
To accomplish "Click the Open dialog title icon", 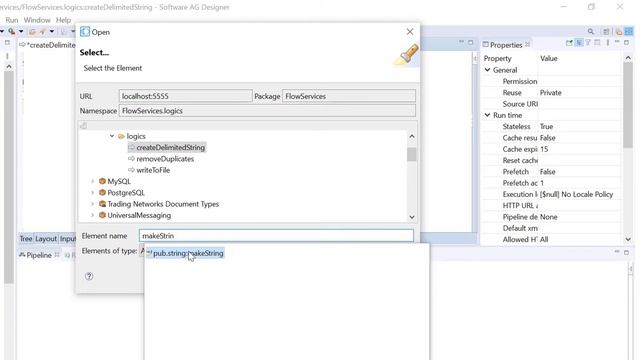I will pyautogui.click(x=85, y=32).
